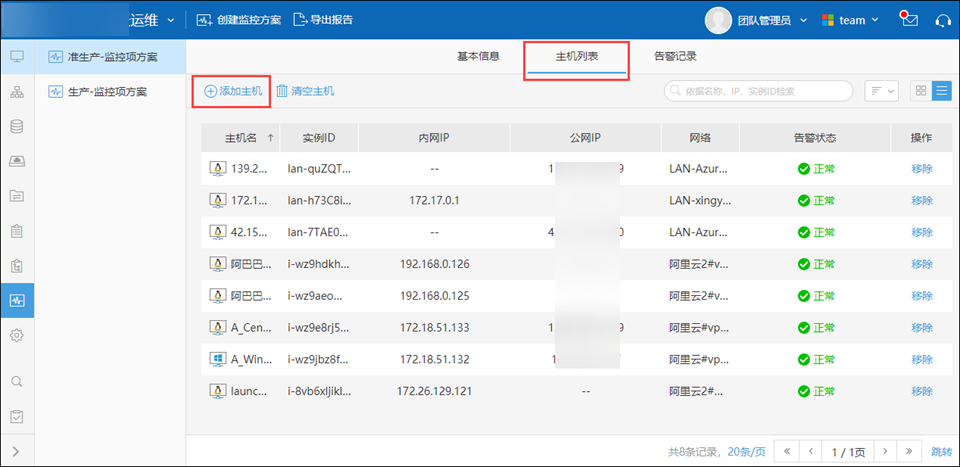Switch to list view layout

[x=941, y=91]
